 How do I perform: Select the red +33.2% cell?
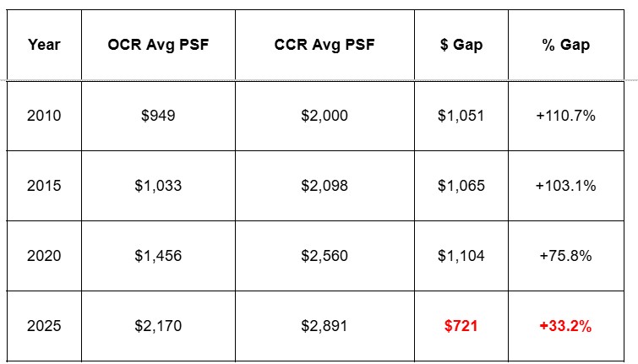[x=566, y=326]
